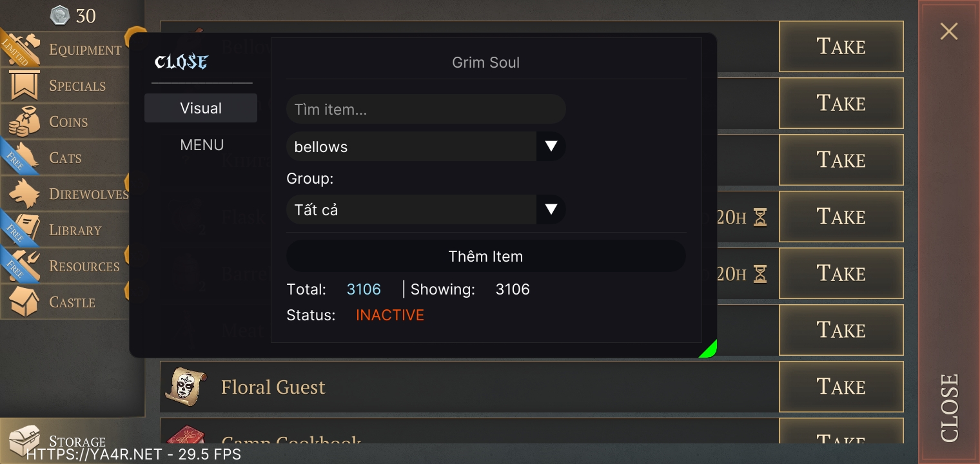Image resolution: width=980 pixels, height=464 pixels.
Task: Select the Coins sack icon
Action: click(x=24, y=122)
